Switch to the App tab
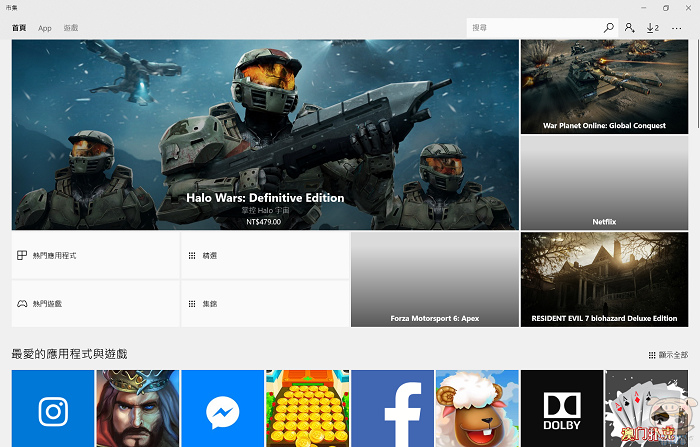This screenshot has height=447, width=700. 45,28
